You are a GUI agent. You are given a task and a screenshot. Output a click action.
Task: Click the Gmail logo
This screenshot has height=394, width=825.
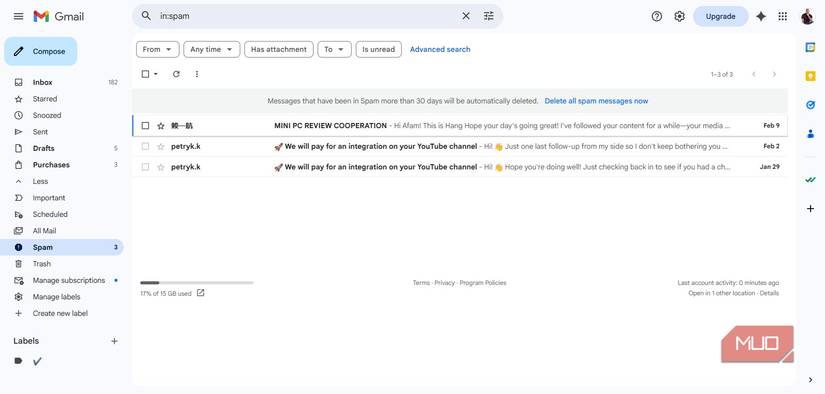click(x=58, y=16)
